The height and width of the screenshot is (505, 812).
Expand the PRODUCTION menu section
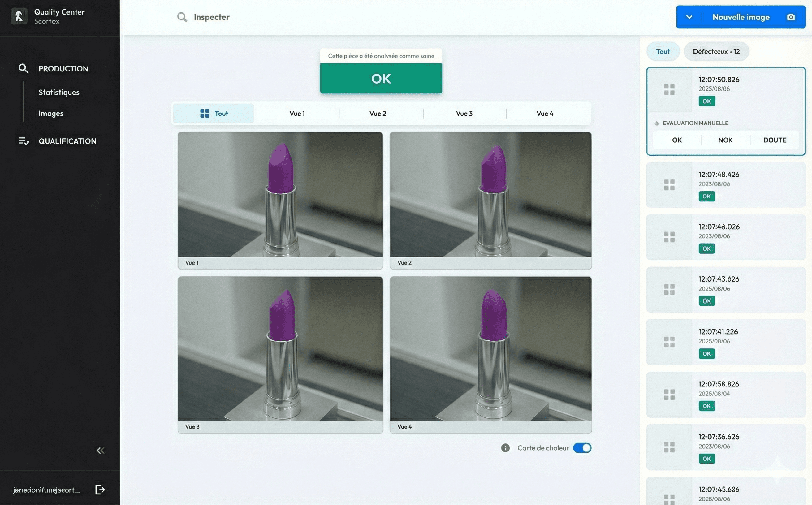(63, 68)
